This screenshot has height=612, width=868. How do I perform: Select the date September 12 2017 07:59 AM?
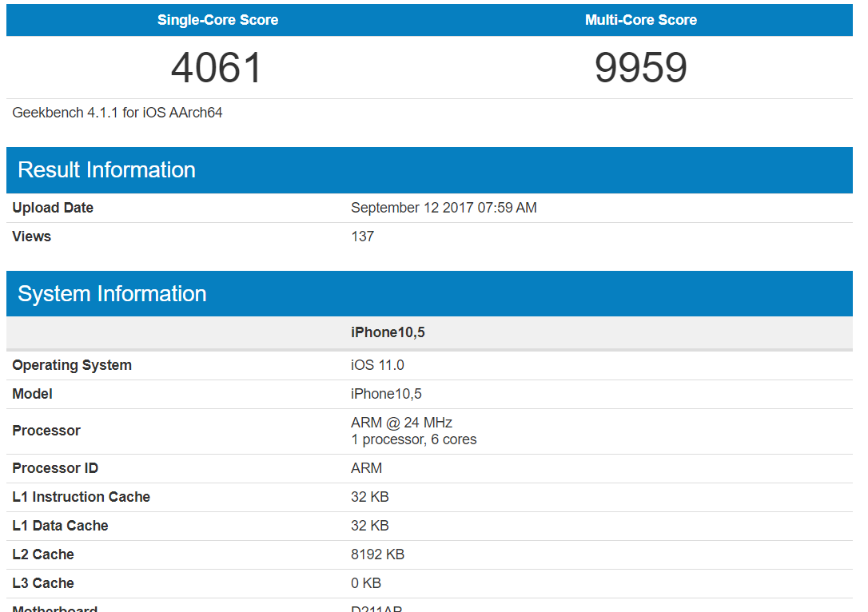[444, 208]
